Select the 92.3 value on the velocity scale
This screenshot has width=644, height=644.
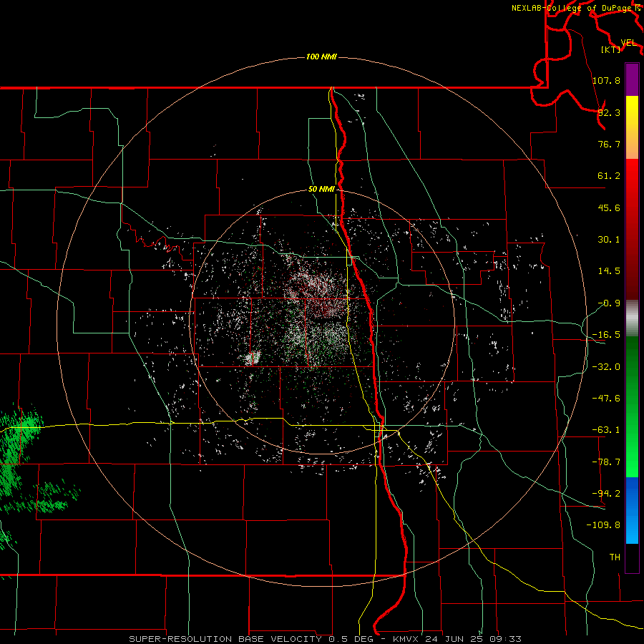[x=609, y=112]
